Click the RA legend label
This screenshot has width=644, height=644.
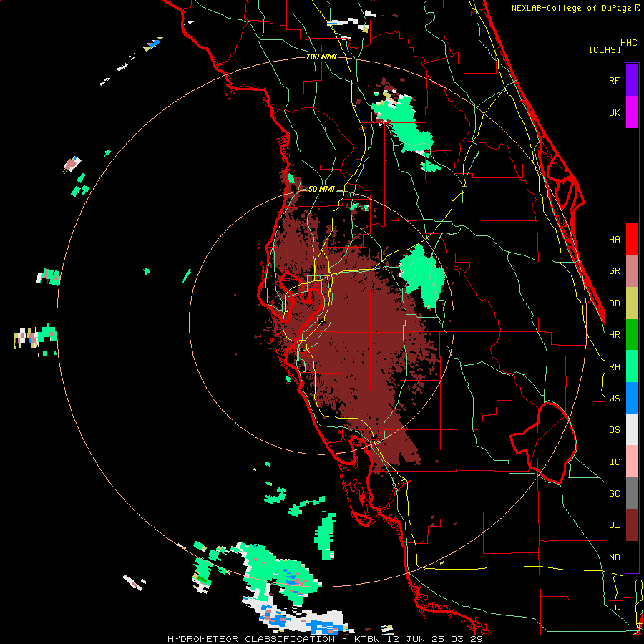point(614,367)
